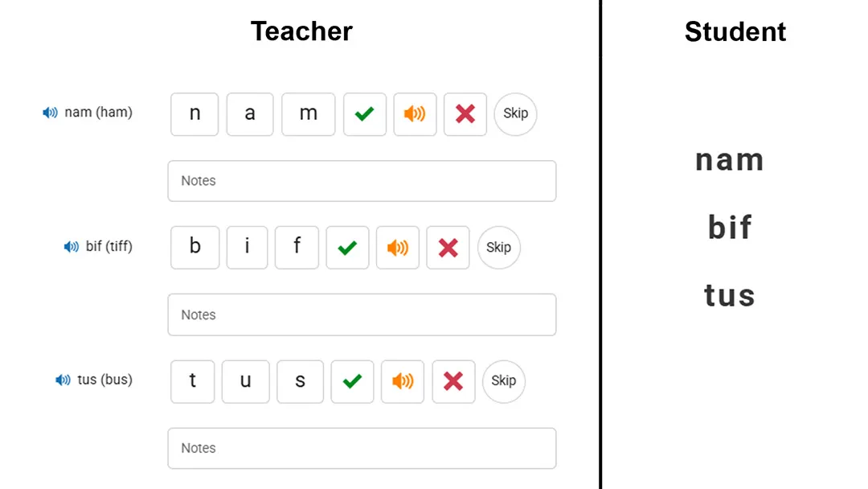Viewport: 868px width, 489px height.
Task: Toggle the letter tile "u" in tus
Action: (x=245, y=381)
